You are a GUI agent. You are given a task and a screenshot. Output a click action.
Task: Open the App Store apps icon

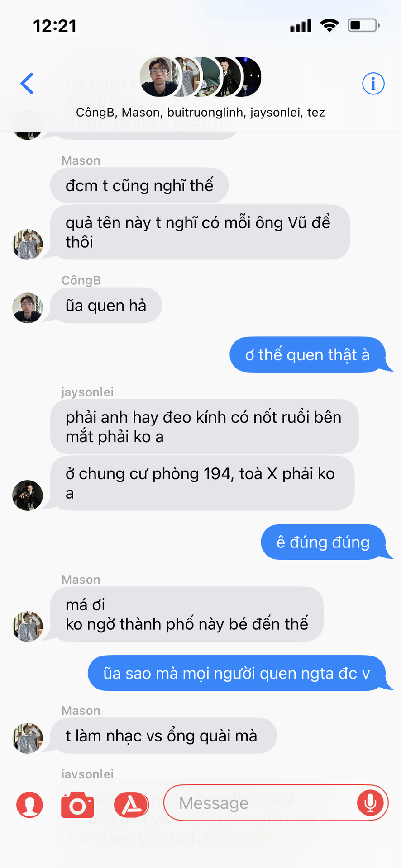pos(131,805)
